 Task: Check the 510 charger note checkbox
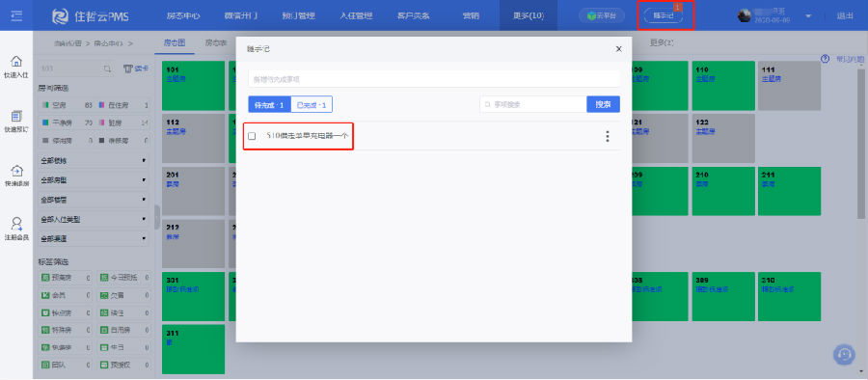point(252,136)
